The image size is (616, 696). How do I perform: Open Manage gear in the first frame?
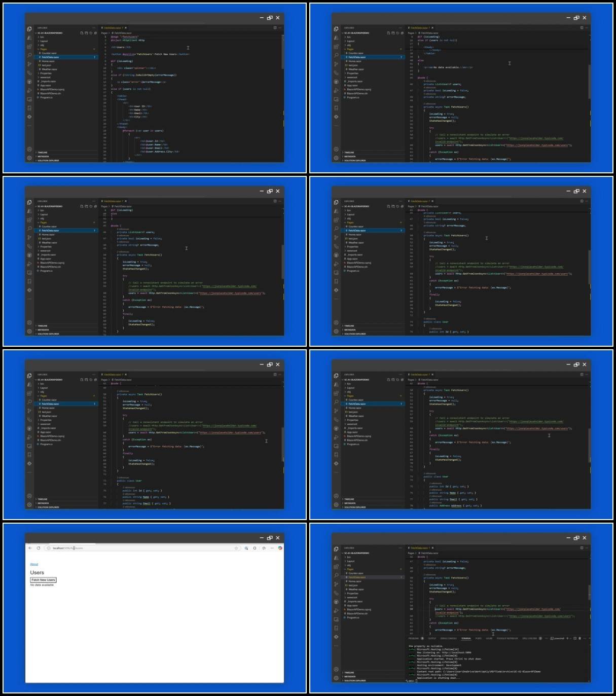(x=29, y=158)
